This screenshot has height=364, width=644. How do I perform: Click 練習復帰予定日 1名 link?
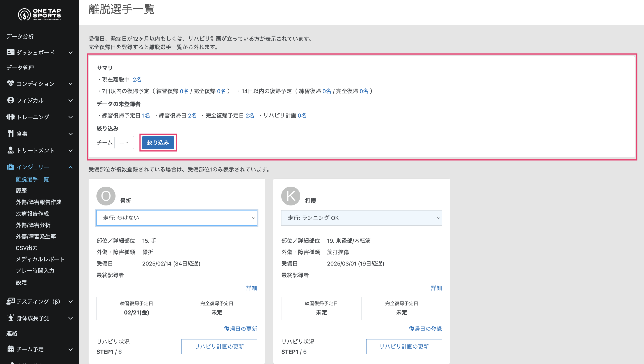tap(146, 115)
